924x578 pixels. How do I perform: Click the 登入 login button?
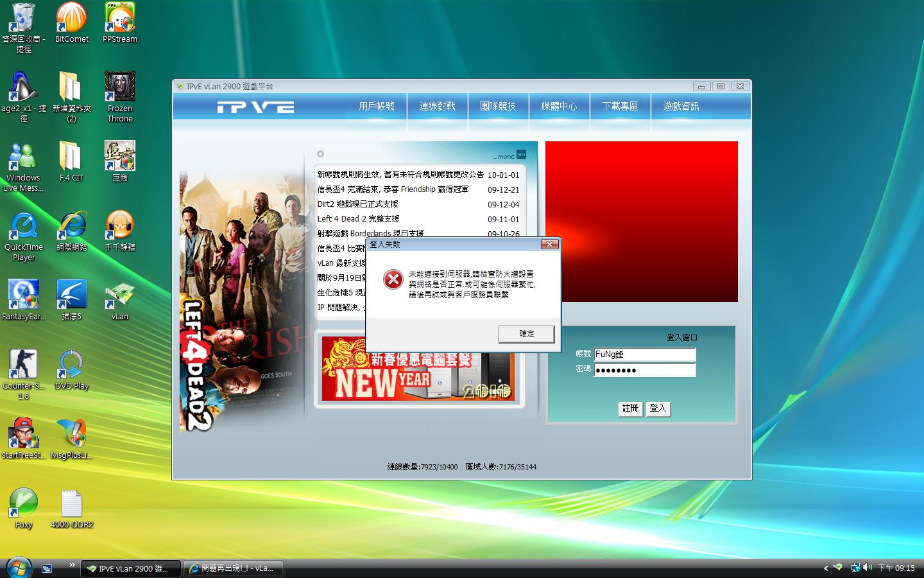[658, 408]
